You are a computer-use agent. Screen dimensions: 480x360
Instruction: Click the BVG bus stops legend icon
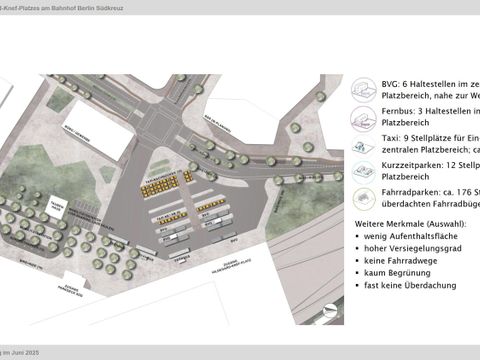click(x=364, y=90)
